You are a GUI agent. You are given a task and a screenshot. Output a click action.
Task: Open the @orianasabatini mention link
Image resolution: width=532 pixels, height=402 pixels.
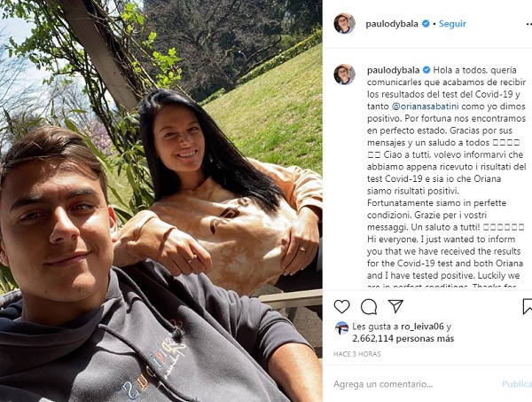point(425,106)
